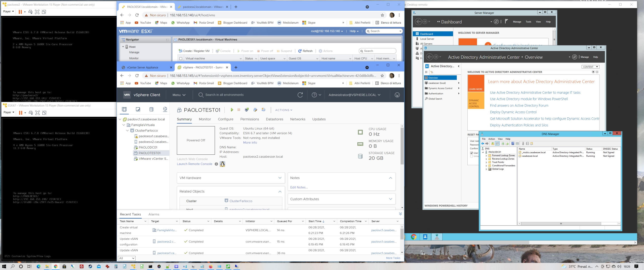Switch to the Configure tab
Viewport: 644px width, 270px height.
225,119
